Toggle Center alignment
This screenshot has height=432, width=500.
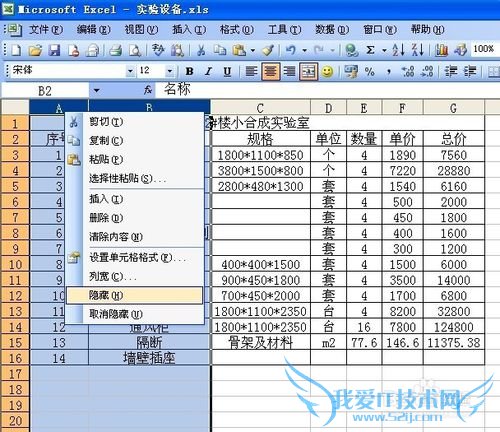[x=270, y=71]
